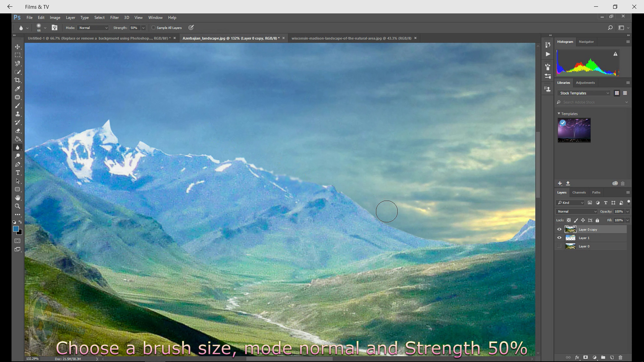Open layer Opacity dropdown arrow
644x362 pixels.
pyautogui.click(x=627, y=212)
